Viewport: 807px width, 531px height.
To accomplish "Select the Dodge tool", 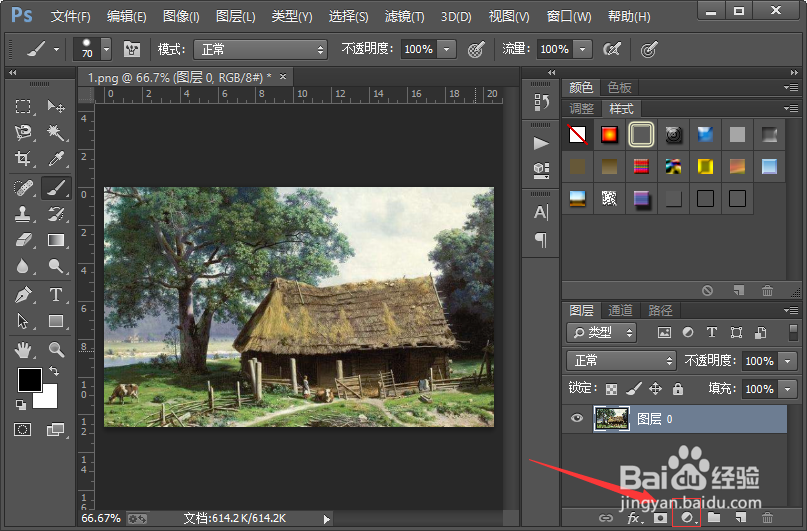I will 56,266.
